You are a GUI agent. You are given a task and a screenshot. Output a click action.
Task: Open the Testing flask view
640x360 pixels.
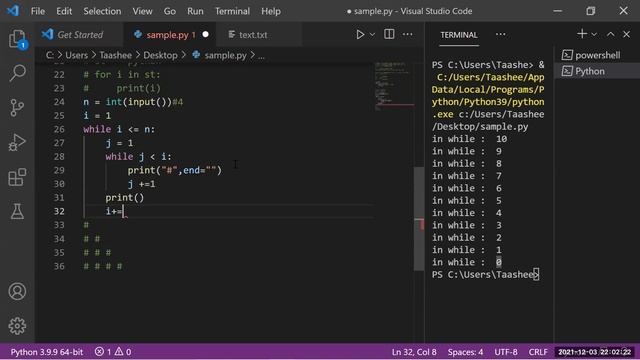click(17, 211)
